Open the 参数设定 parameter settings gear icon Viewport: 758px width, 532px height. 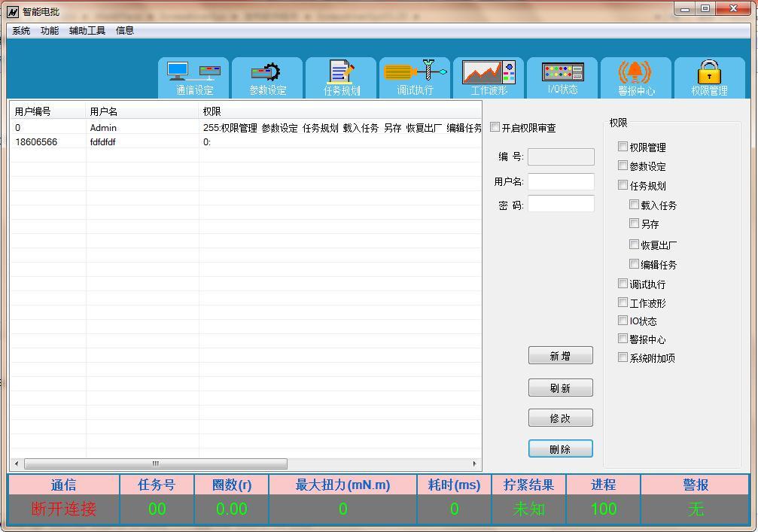(x=267, y=78)
